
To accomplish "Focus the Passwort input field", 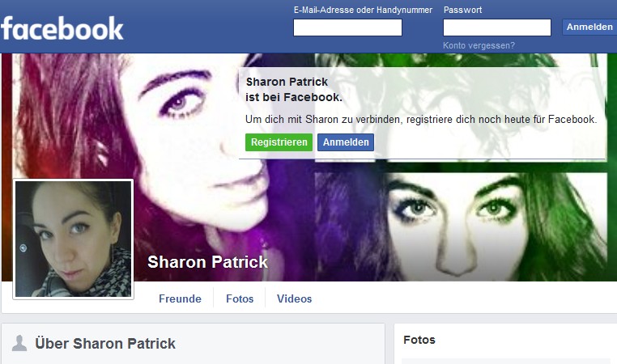I will (x=497, y=28).
